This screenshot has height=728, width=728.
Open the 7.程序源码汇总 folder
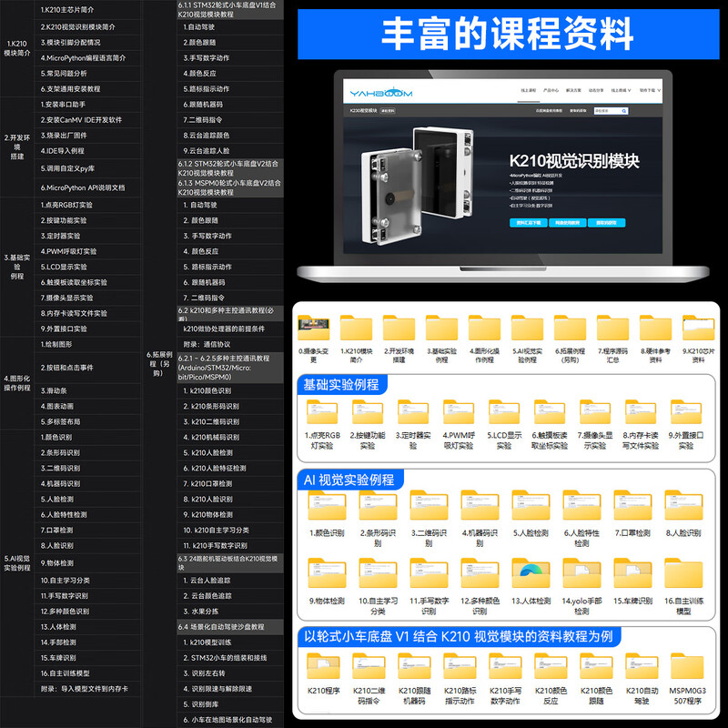coord(611,326)
